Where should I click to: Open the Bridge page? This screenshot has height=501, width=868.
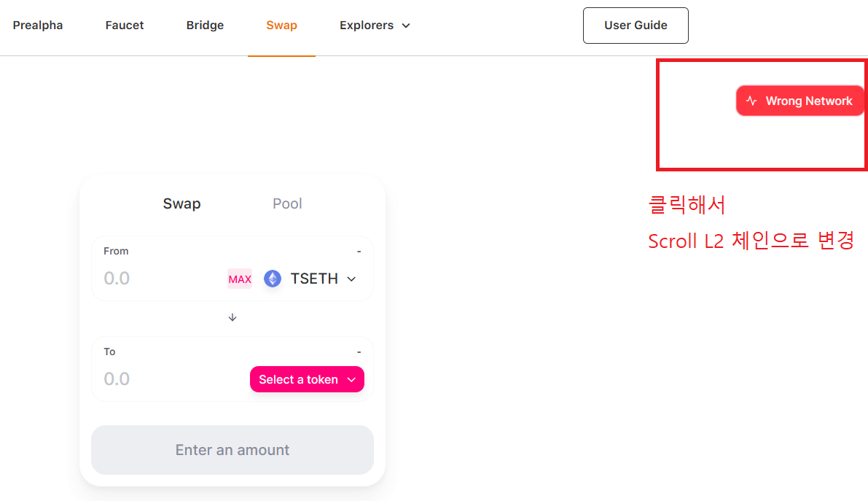[205, 26]
